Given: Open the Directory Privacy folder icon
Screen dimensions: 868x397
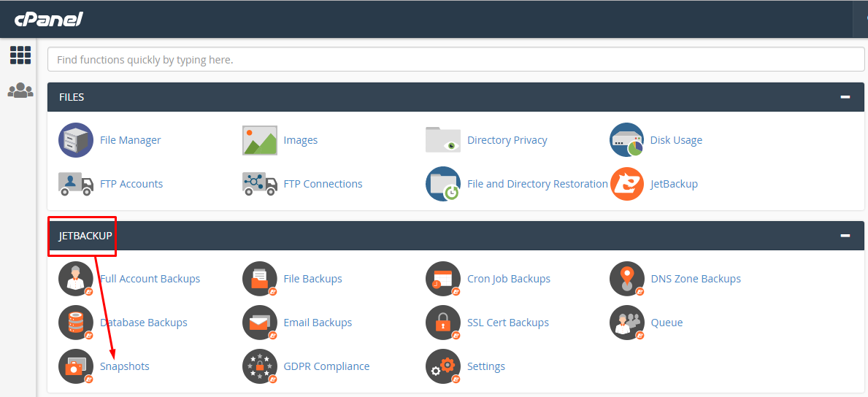Looking at the screenshot, I should pyautogui.click(x=443, y=140).
